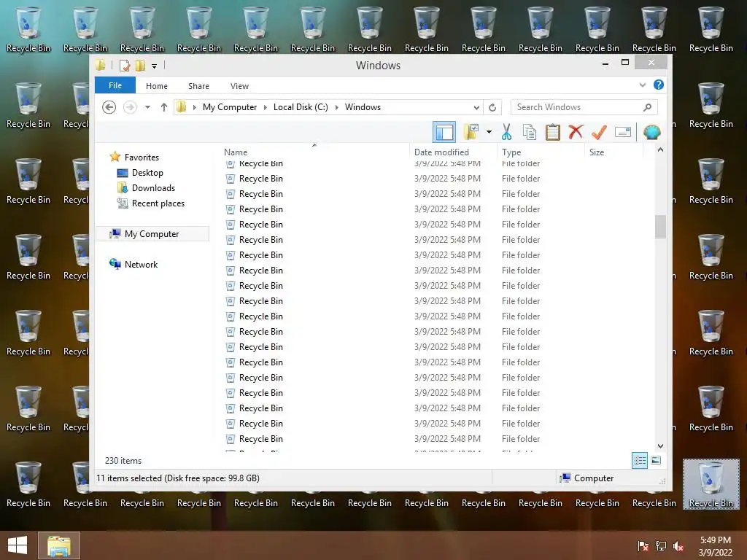
Task: Refresh the Windows folder view
Action: point(492,108)
